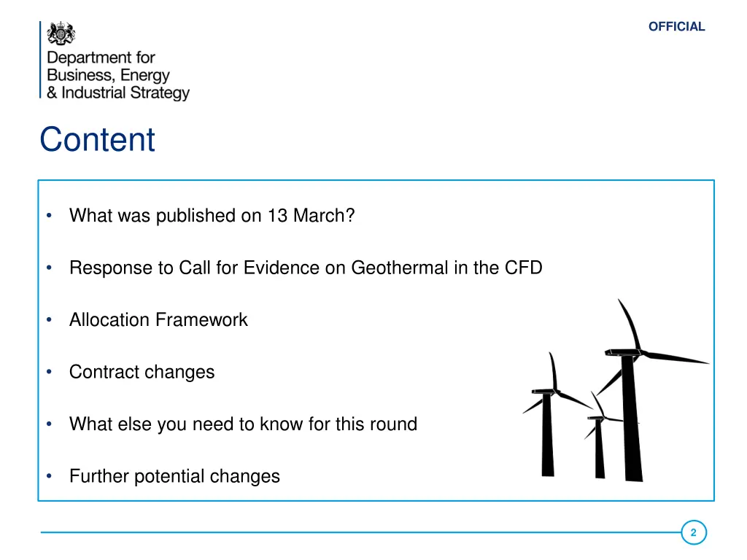The image size is (747, 560).
Task: Select the Geothermal in the CFD bullet
Action: (306, 268)
